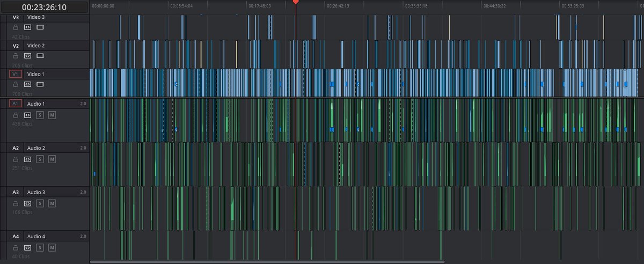Click the red playhead marker on ruler
Screen dimensions: 644x264
[x=295, y=3]
